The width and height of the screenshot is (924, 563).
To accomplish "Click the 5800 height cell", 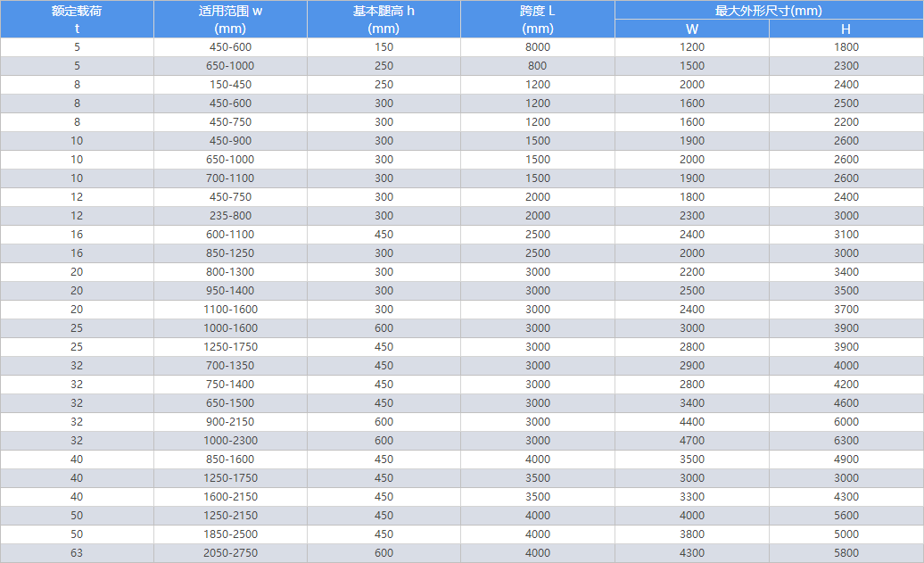I will [x=846, y=553].
